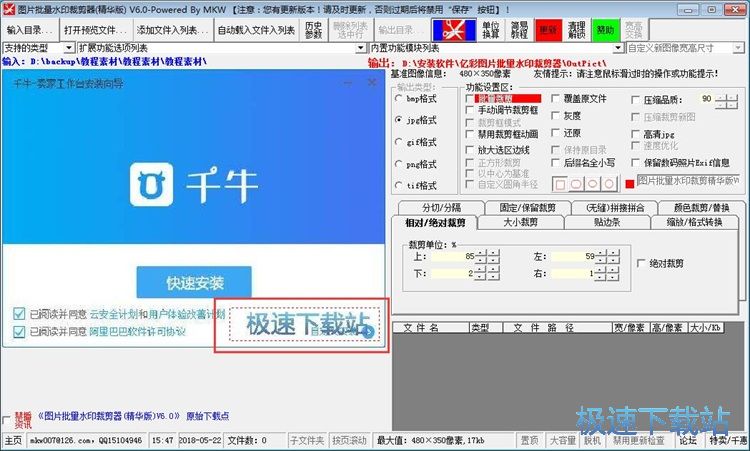Toggle the 慧眼资讯 checkbox

6,420
